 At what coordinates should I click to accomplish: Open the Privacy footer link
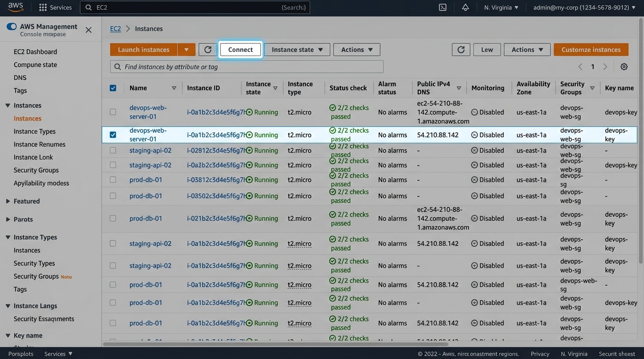tap(540, 354)
